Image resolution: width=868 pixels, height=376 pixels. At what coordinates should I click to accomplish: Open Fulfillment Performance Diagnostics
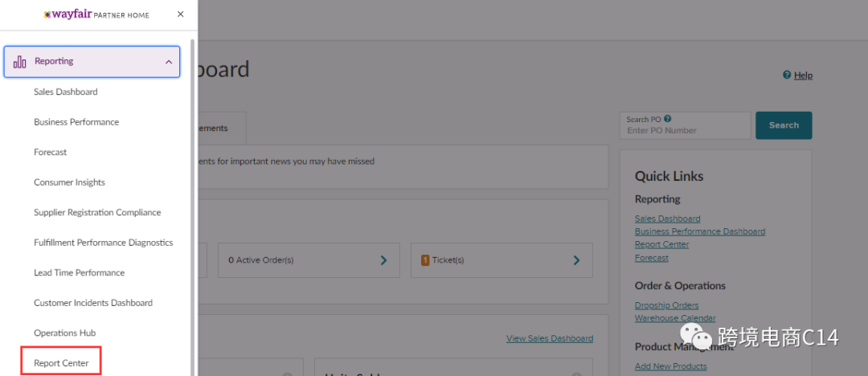104,243
